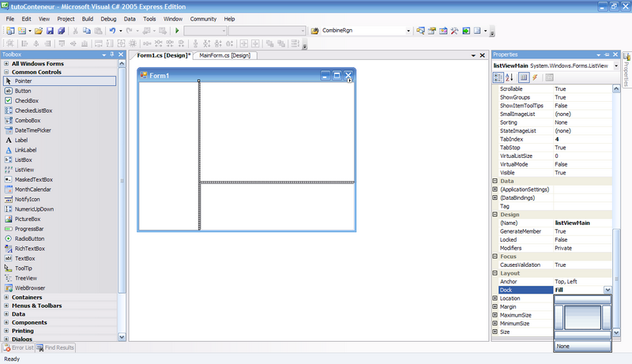
Task: Click the Open File folder icon
Action: (x=38, y=31)
